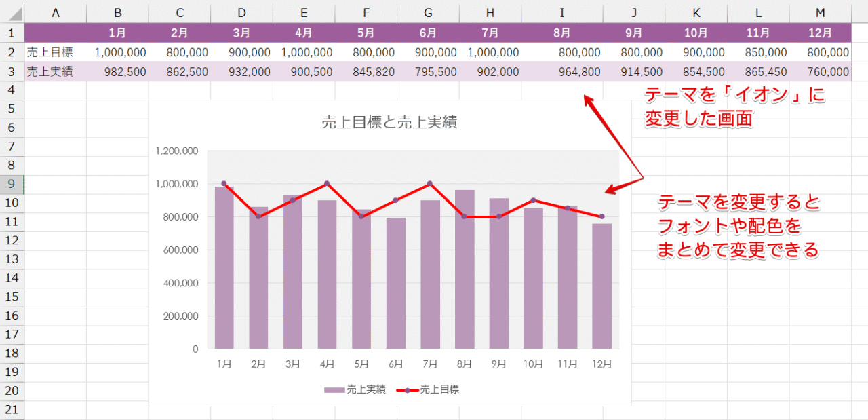Image resolution: width=868 pixels, height=420 pixels.
Task: Select the 12月 header cell in row 1
Action: coord(821,33)
